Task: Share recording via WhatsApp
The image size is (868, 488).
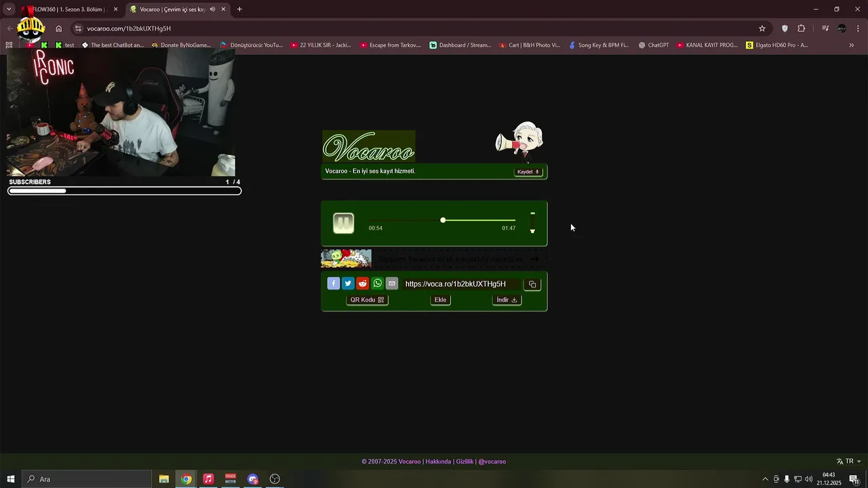Action: click(x=378, y=284)
